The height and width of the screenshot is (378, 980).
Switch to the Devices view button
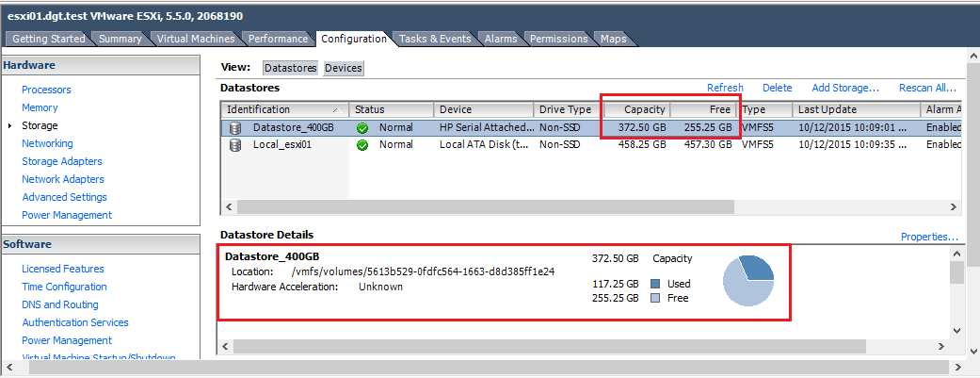[x=343, y=68]
